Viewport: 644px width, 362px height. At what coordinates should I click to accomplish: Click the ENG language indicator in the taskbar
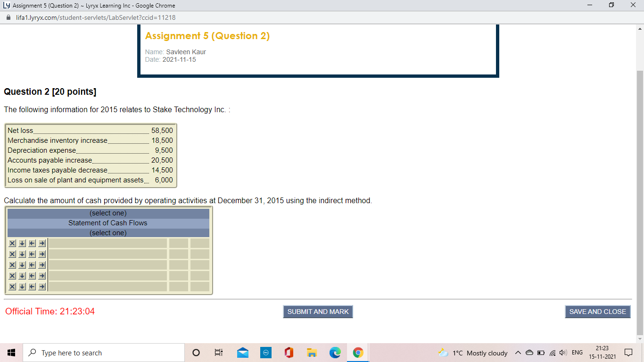[x=576, y=353]
